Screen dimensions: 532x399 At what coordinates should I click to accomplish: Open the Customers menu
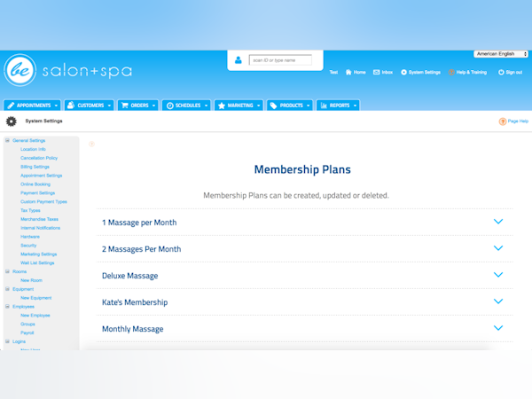click(89, 106)
